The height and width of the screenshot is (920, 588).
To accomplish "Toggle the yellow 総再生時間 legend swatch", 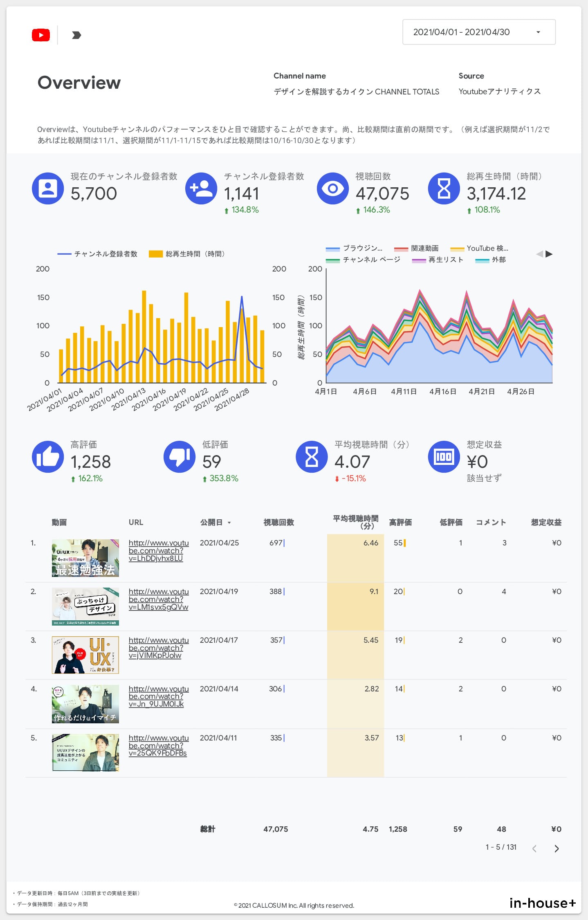I will 156,254.
